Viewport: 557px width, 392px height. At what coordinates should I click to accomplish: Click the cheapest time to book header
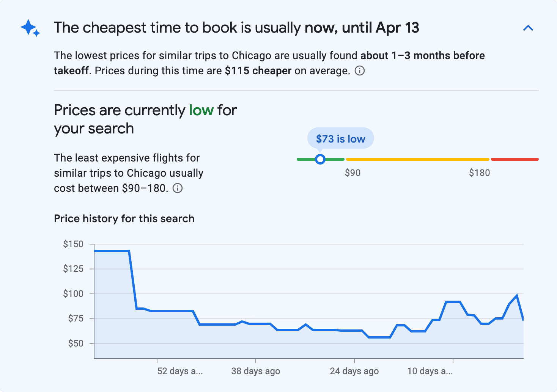pyautogui.click(x=237, y=27)
